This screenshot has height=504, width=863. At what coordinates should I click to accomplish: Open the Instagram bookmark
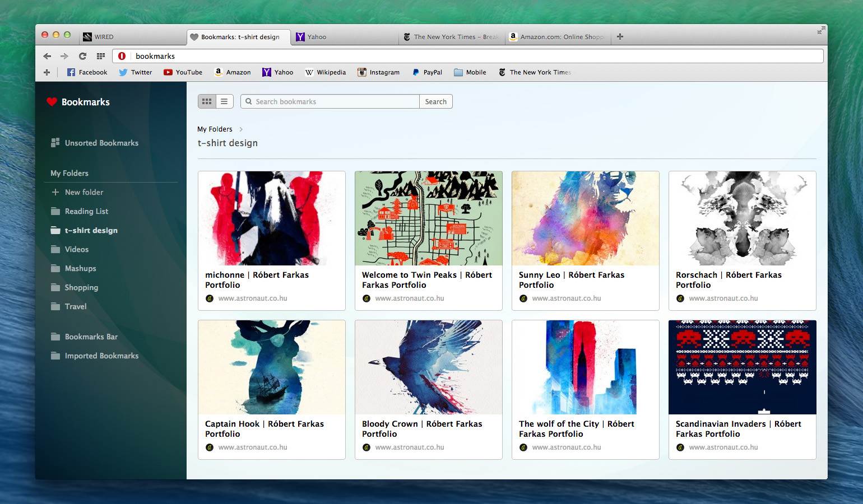coord(379,72)
